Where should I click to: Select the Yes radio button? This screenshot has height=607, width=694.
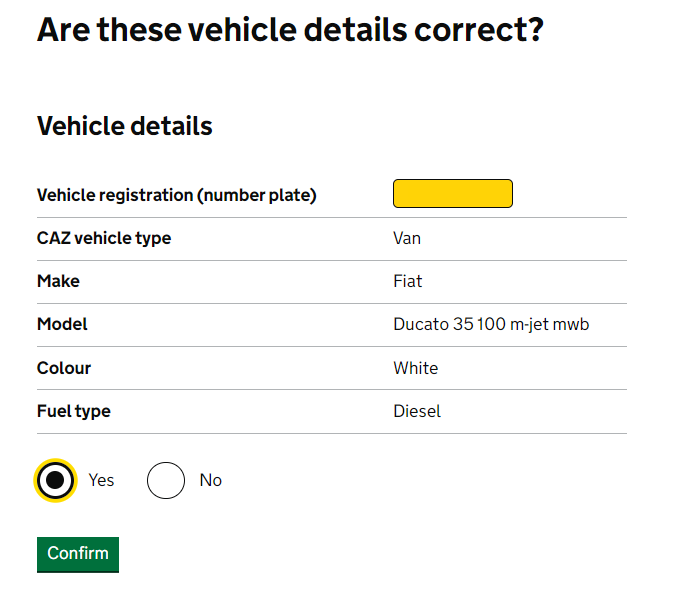tap(56, 480)
